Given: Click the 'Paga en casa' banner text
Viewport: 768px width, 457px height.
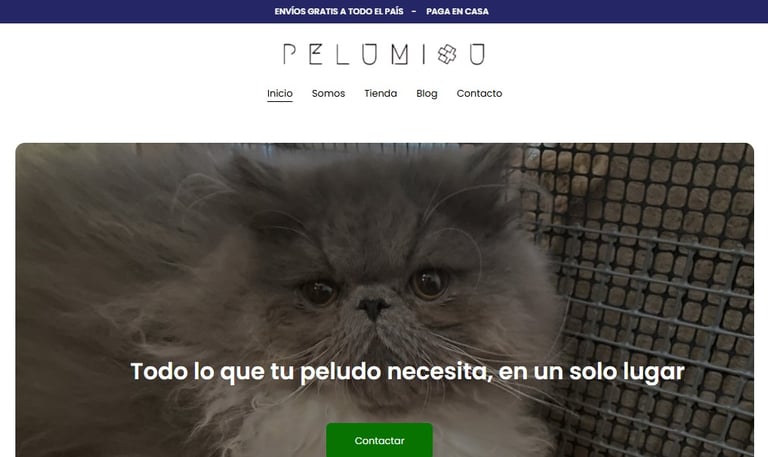Looking at the screenshot, I should pyautogui.click(x=457, y=11).
